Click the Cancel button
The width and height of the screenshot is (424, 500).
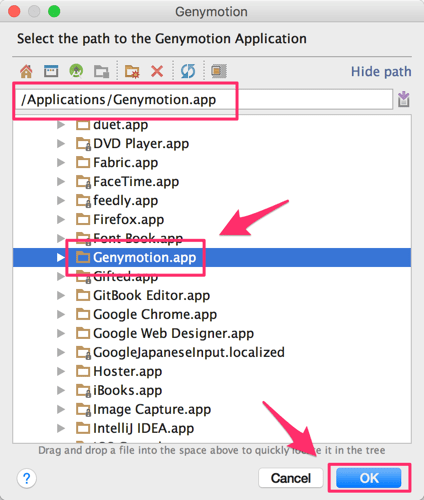click(x=291, y=478)
